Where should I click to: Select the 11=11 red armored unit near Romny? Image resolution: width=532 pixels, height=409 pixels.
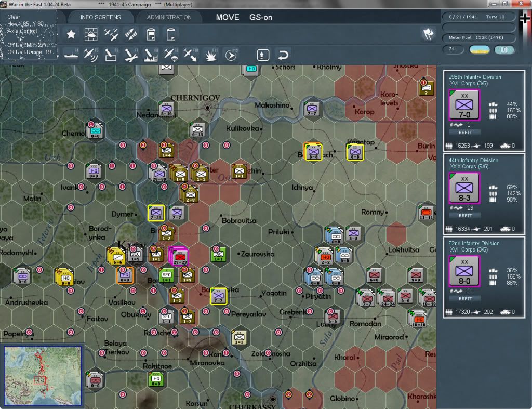click(x=426, y=213)
